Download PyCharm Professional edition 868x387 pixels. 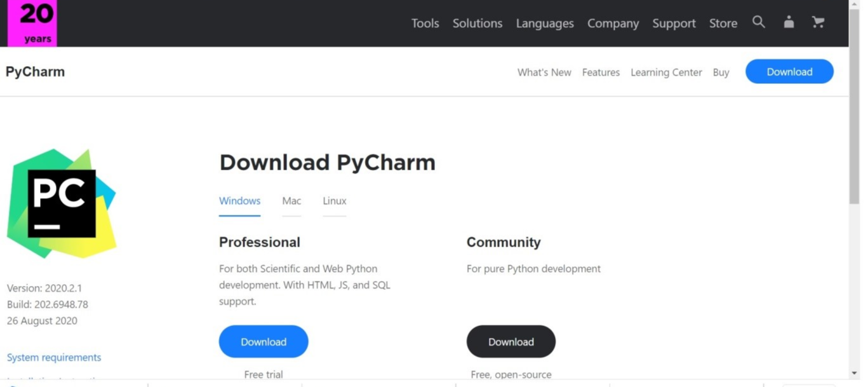click(264, 342)
